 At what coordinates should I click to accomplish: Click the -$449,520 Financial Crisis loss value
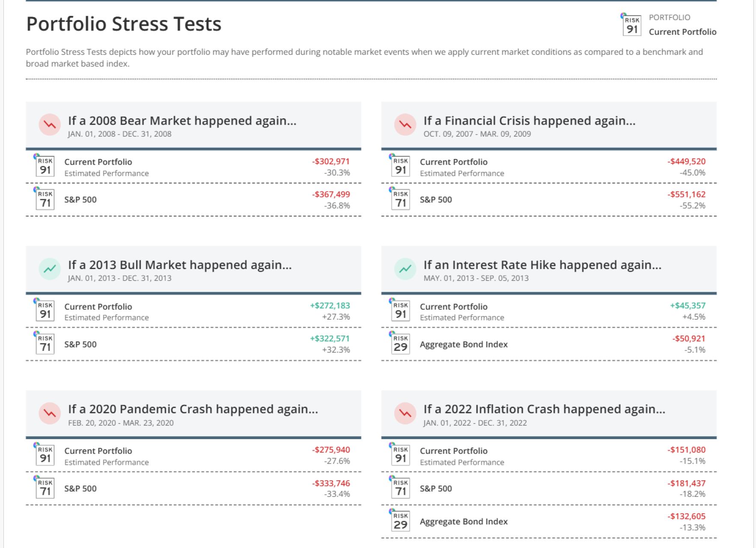pos(686,162)
